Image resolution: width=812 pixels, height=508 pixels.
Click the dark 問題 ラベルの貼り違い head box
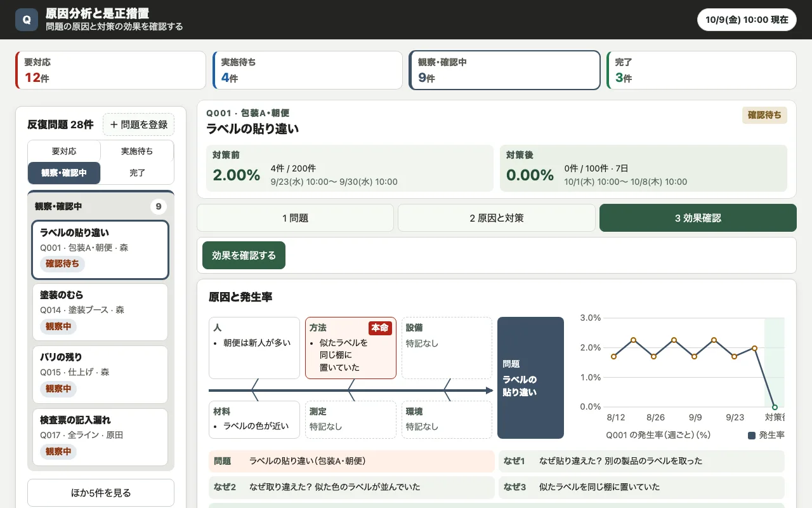click(530, 378)
